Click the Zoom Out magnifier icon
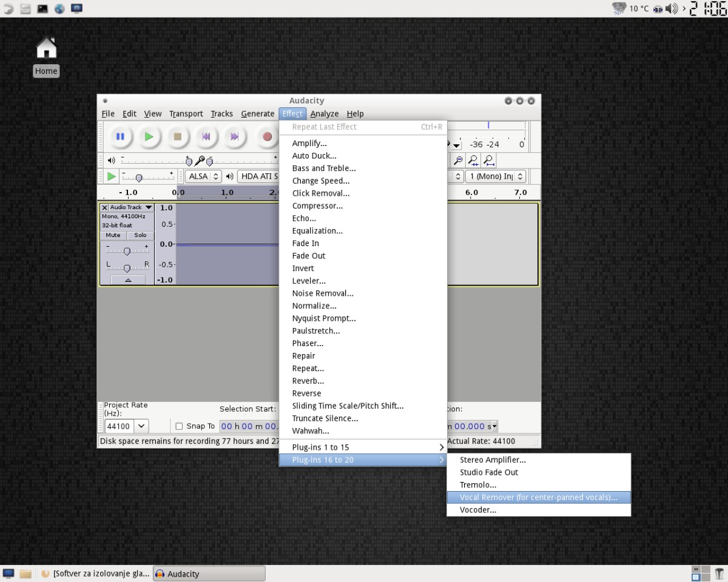 [458, 160]
